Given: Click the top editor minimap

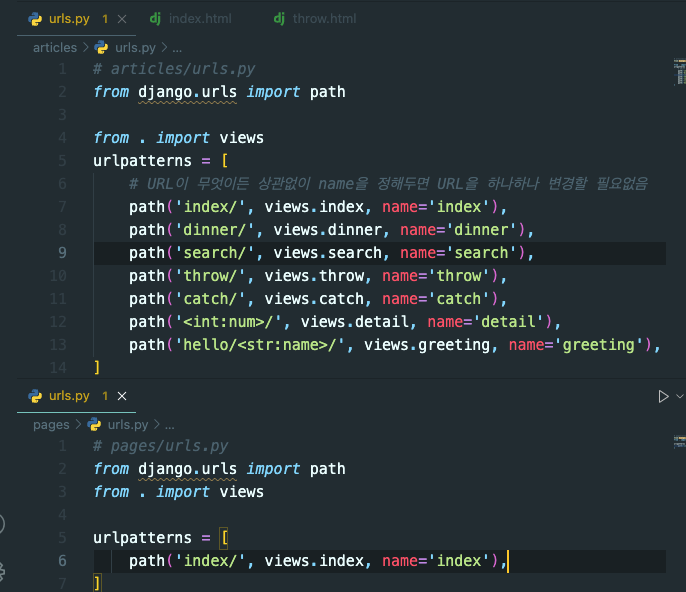Looking at the screenshot, I should pos(679,72).
